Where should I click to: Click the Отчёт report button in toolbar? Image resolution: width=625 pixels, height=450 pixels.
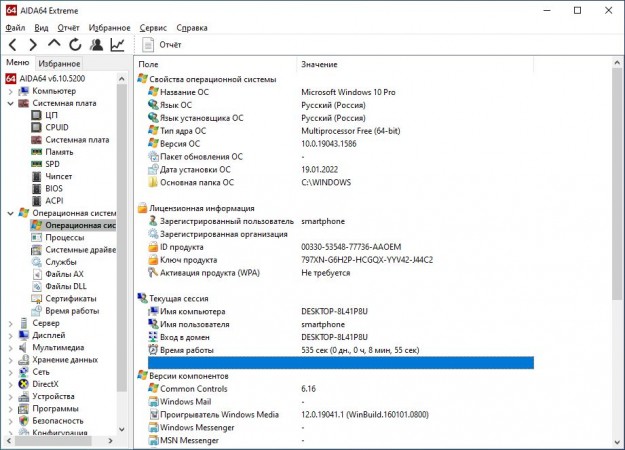pos(162,45)
